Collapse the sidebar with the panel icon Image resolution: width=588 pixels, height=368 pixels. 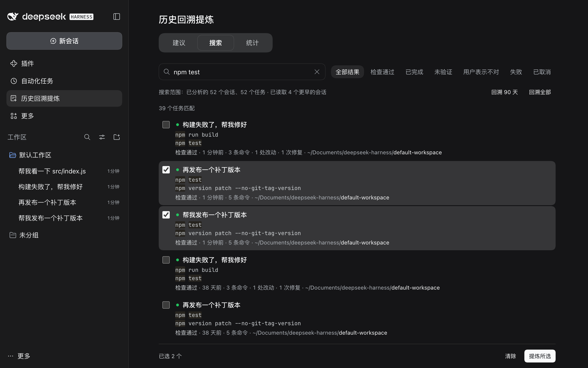coord(117,17)
